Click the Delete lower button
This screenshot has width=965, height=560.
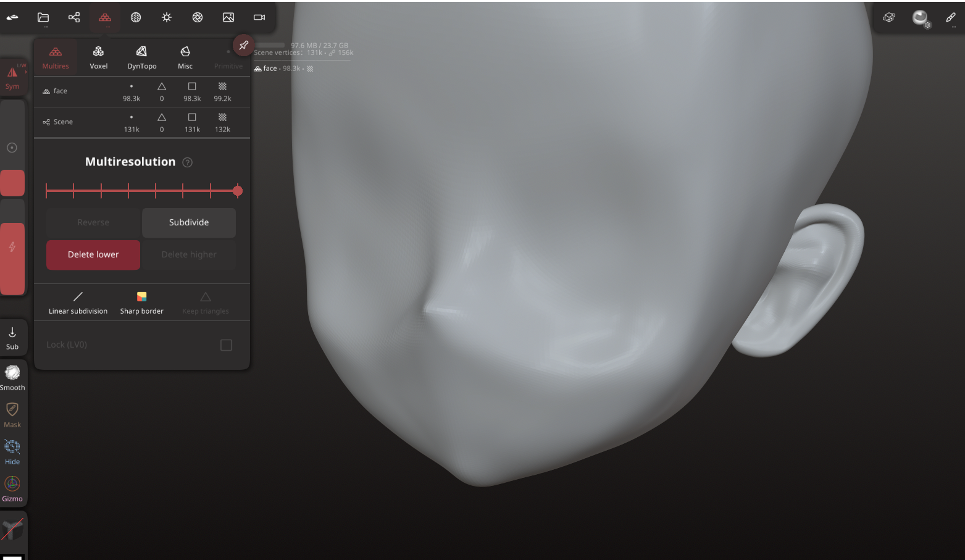[x=93, y=254]
